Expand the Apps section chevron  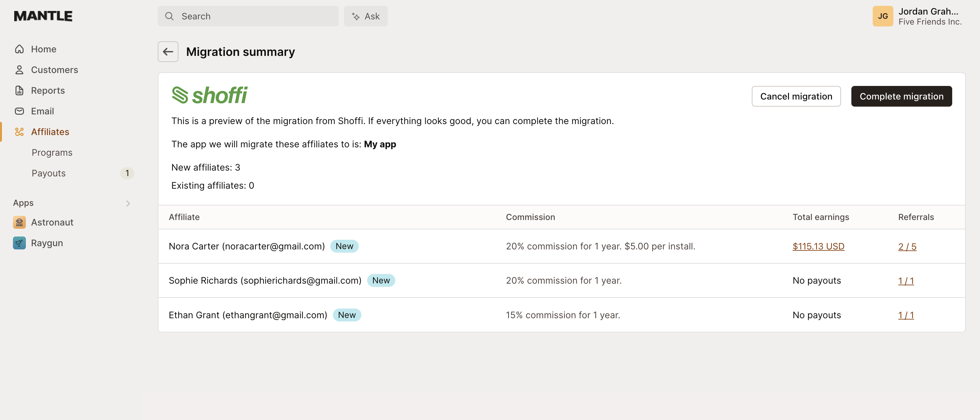128,203
